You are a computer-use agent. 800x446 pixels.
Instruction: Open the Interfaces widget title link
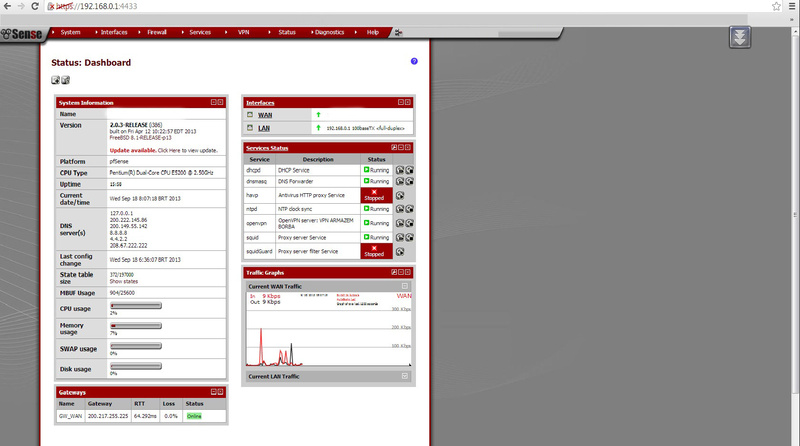pyautogui.click(x=260, y=103)
